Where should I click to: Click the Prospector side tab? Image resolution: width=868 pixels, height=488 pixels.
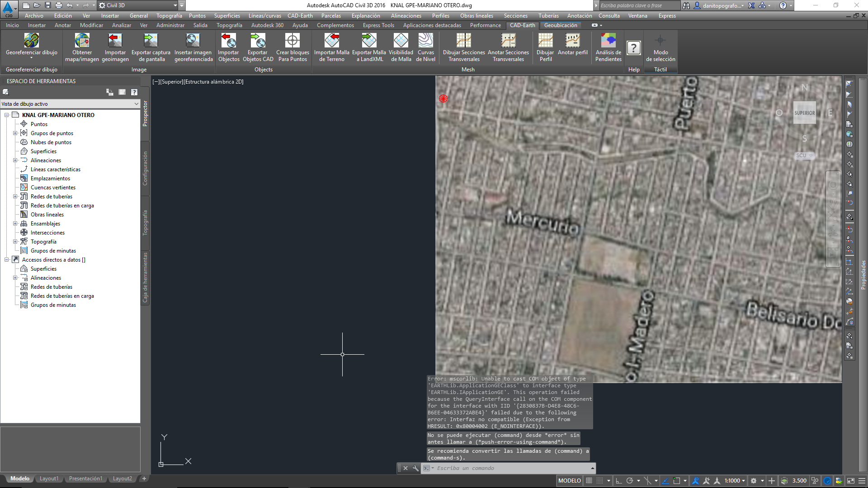[x=145, y=113]
